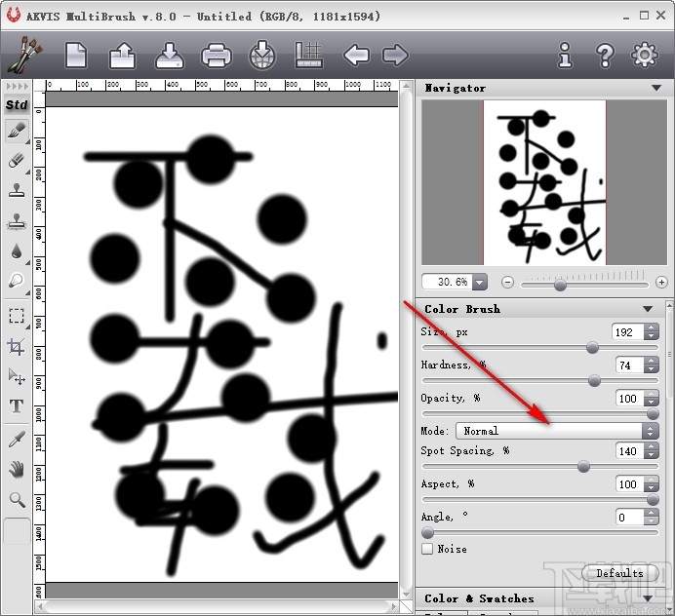
Task: Select the Eraser tool
Action: point(17,161)
